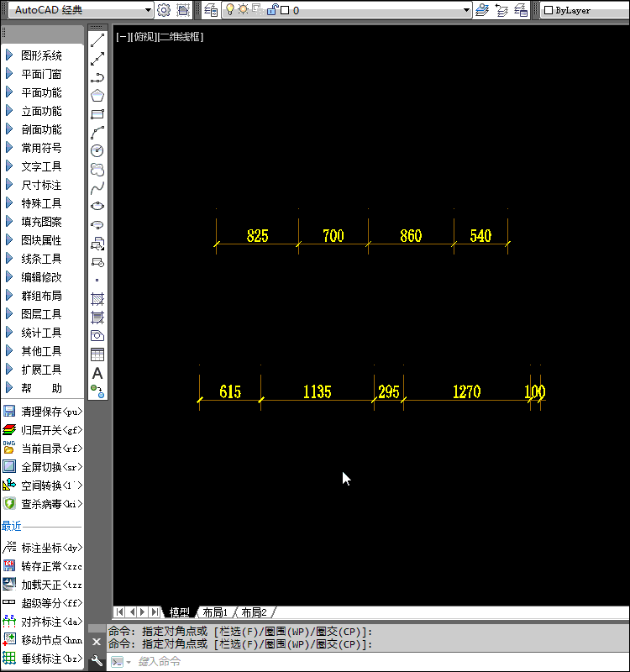The image size is (630, 672).
Task: Expand the 立面功能 menu
Action: pos(41,111)
